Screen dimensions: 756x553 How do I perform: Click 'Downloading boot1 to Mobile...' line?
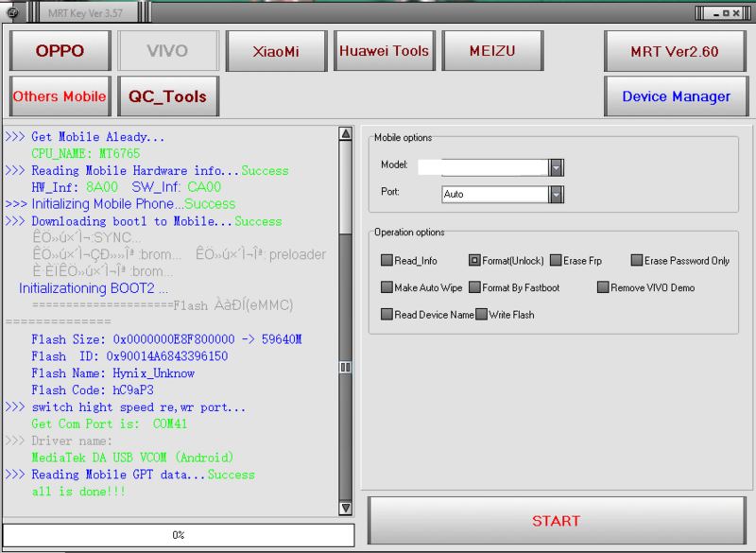tap(144, 221)
